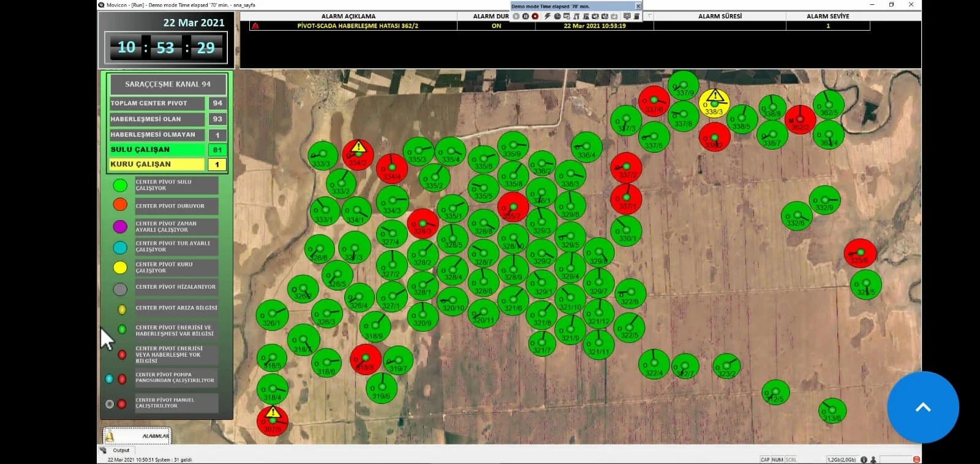Click the yellow CENTER PİVOT KURU ÇALIŞIYOR swatch
Viewport: 980px width, 464px height.
(x=120, y=267)
